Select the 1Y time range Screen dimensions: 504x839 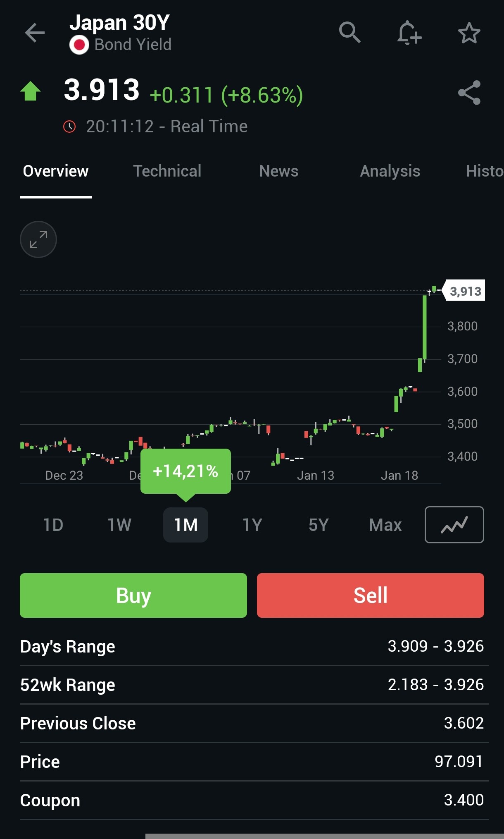252,525
